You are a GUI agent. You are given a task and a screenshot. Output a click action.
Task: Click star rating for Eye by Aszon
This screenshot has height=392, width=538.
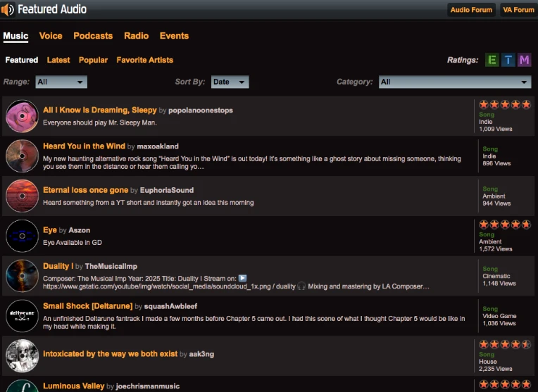point(505,225)
